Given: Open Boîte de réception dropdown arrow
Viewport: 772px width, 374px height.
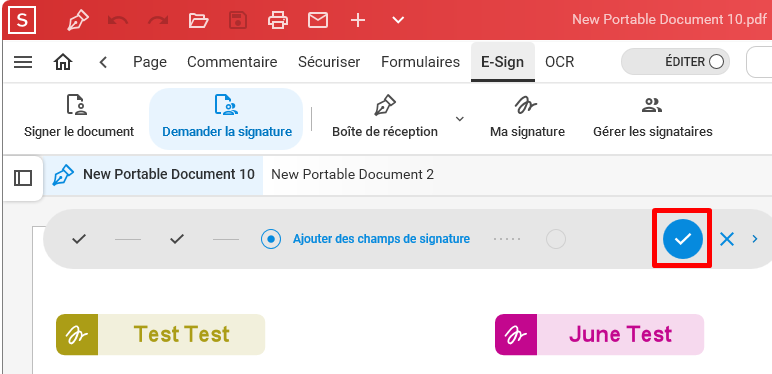Looking at the screenshot, I should 460,119.
